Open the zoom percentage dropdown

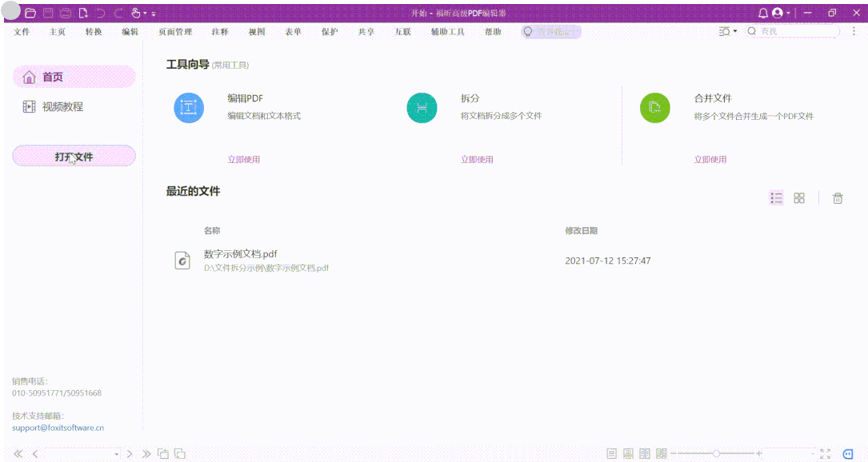[x=813, y=454]
